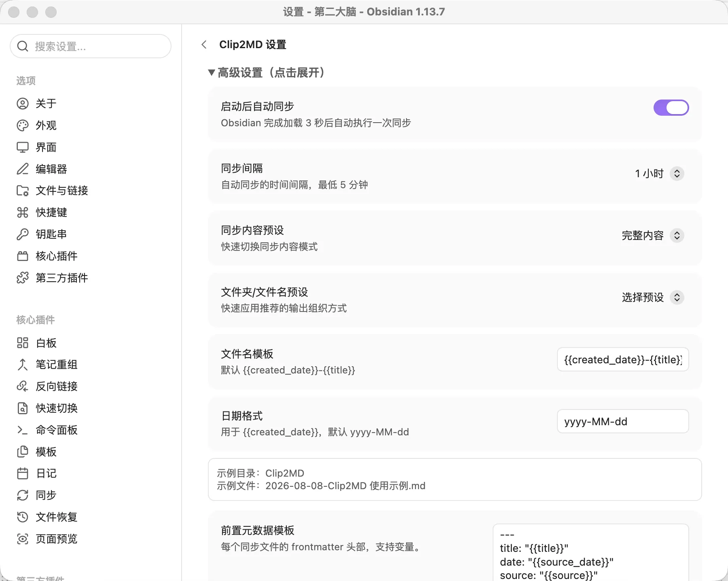Open 同步 core plugin settings

(46, 495)
